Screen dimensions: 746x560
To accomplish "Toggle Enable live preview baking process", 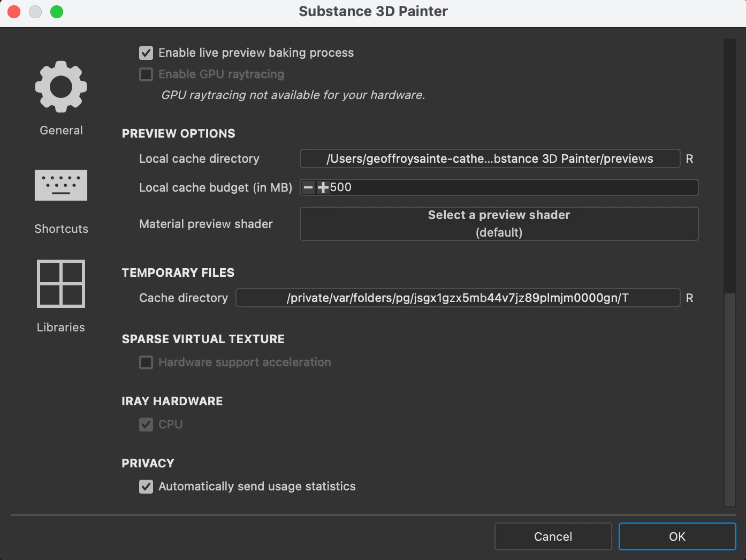I will coord(146,53).
